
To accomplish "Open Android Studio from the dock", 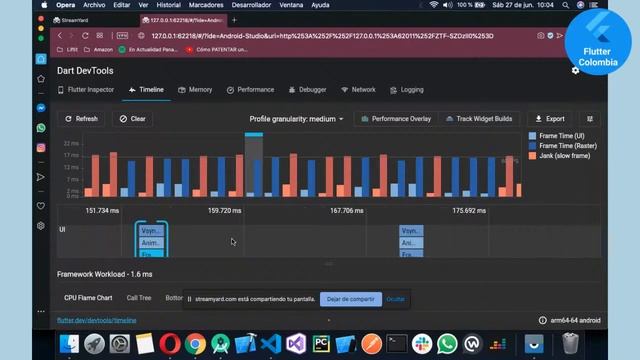I will coord(220,344).
